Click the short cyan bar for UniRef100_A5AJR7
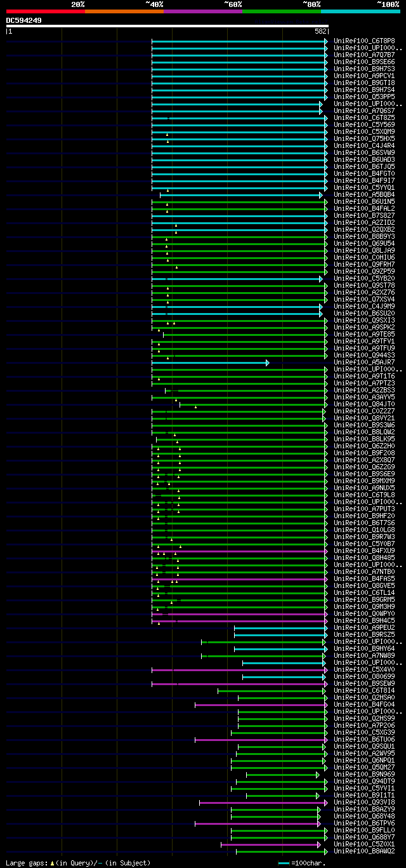 210,363
